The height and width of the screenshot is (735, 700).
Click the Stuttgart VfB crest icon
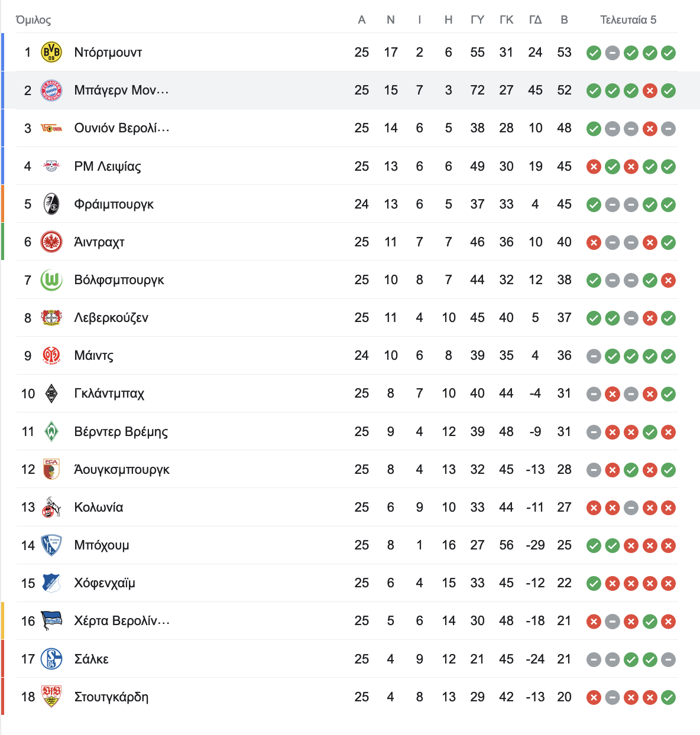51,697
